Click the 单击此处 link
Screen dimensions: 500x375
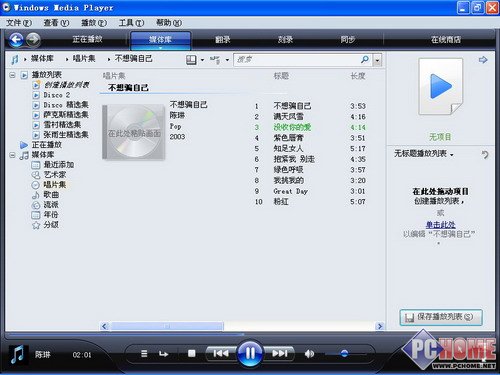(440, 224)
